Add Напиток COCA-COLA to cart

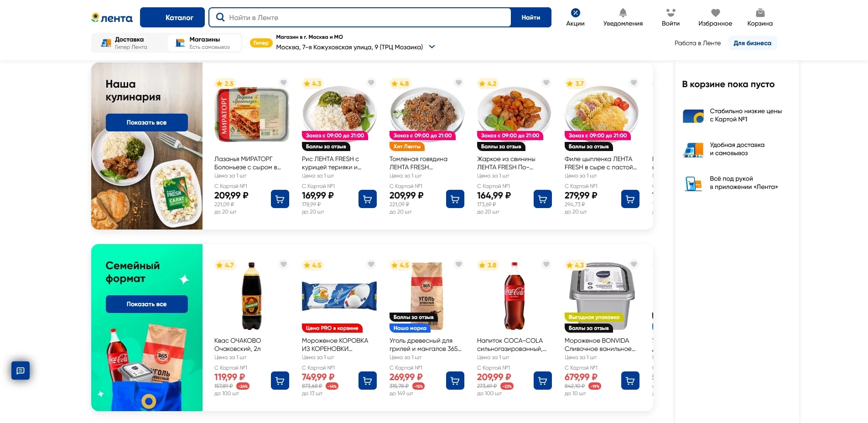(542, 381)
